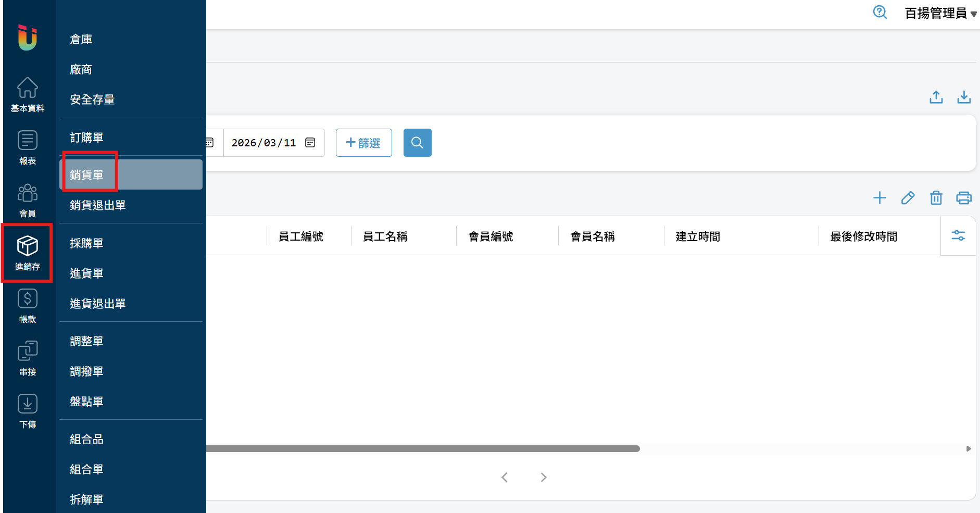Open 報表 section in the sidebar
Viewport: 980px width, 513px height.
[28, 147]
